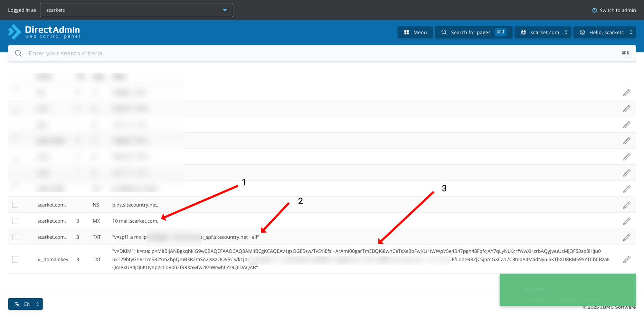Open the Hello, scarketc user menu
Image resolution: width=644 pixels, height=314 pixels.
coord(605,32)
